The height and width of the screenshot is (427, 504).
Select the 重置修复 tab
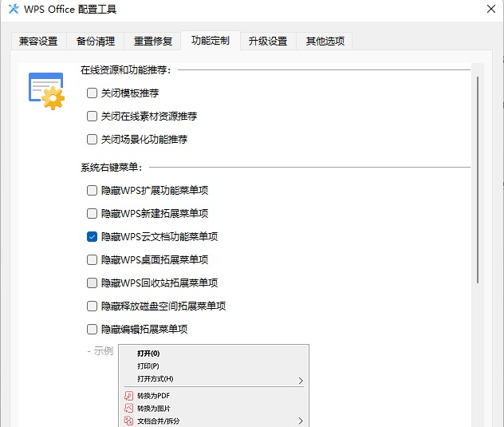152,42
